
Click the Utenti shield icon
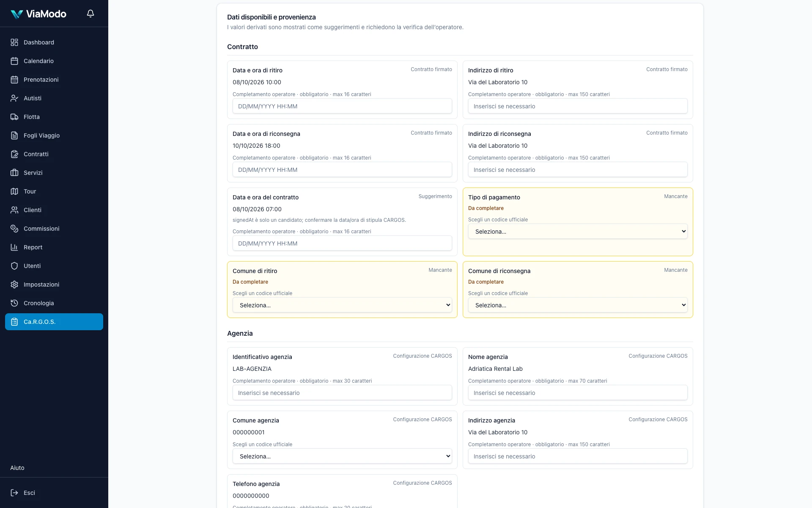coord(14,266)
